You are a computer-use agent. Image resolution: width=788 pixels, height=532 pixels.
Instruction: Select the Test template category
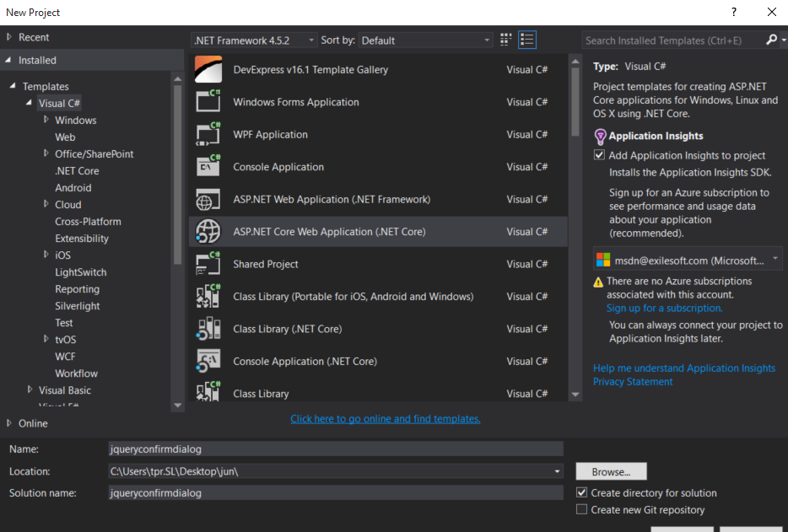click(64, 323)
